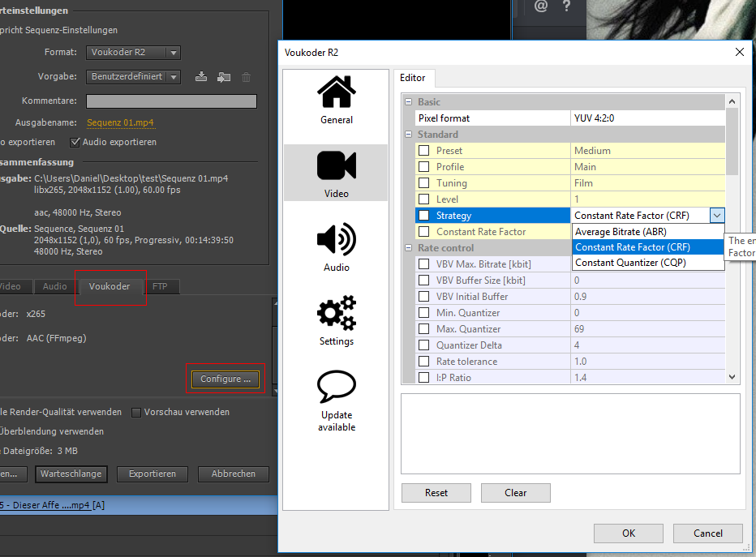Open the Format Voukoder R2 dropdown
This screenshot has height=557, width=756.
pyautogui.click(x=133, y=53)
